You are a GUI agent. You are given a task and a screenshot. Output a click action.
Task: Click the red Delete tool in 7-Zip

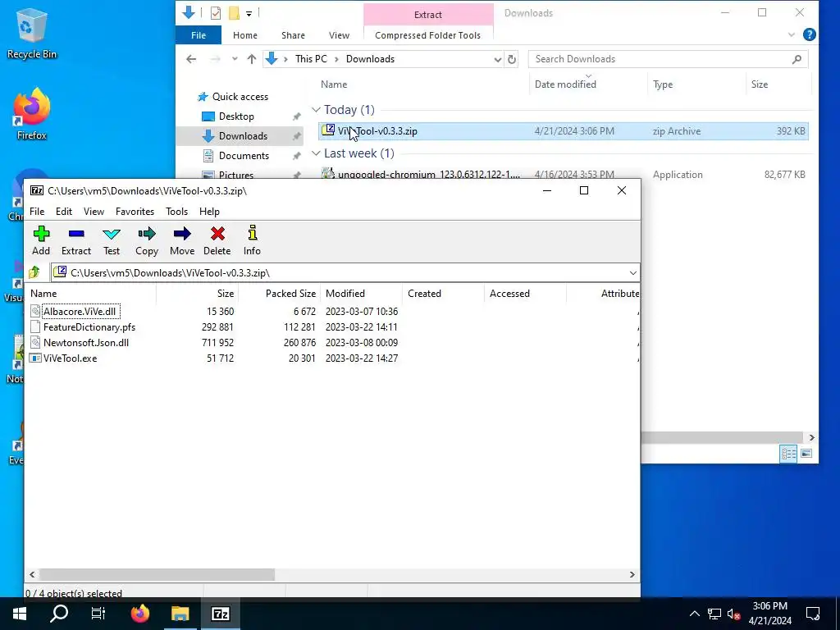217,240
